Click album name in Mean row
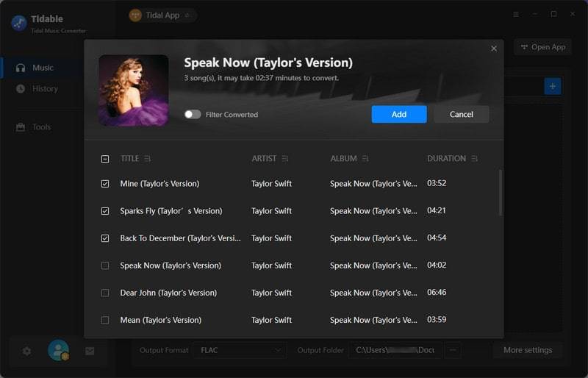This screenshot has height=378, width=588. click(x=373, y=320)
